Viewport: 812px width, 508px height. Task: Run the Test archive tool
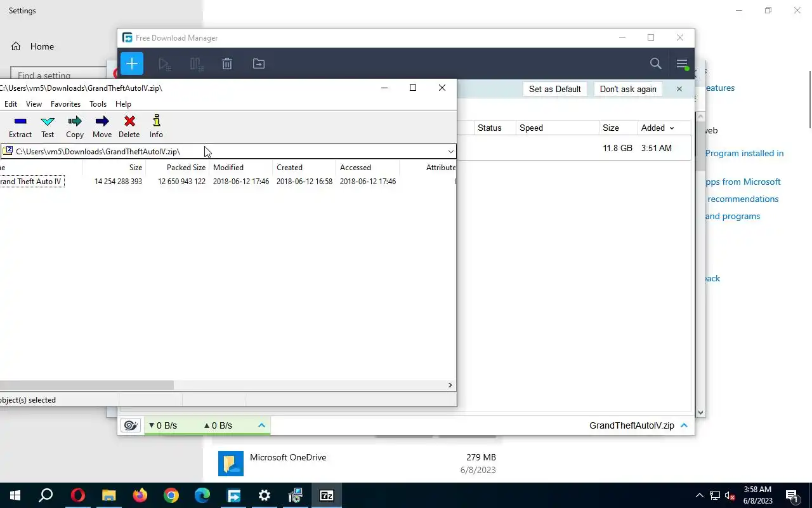point(48,126)
